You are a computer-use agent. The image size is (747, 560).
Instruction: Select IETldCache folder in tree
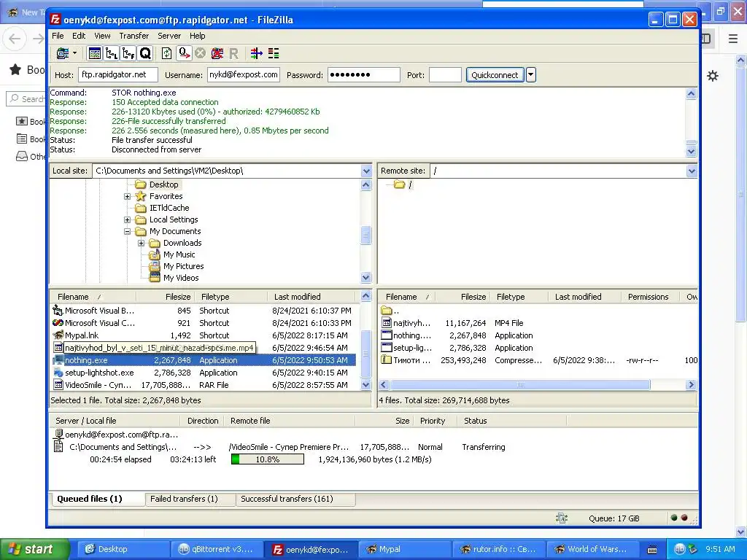169,208
